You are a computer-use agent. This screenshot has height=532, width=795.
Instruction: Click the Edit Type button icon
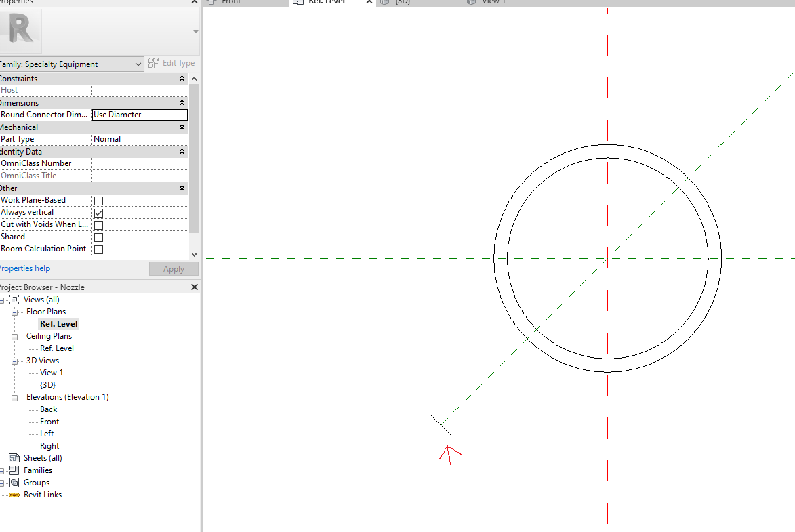(x=152, y=62)
